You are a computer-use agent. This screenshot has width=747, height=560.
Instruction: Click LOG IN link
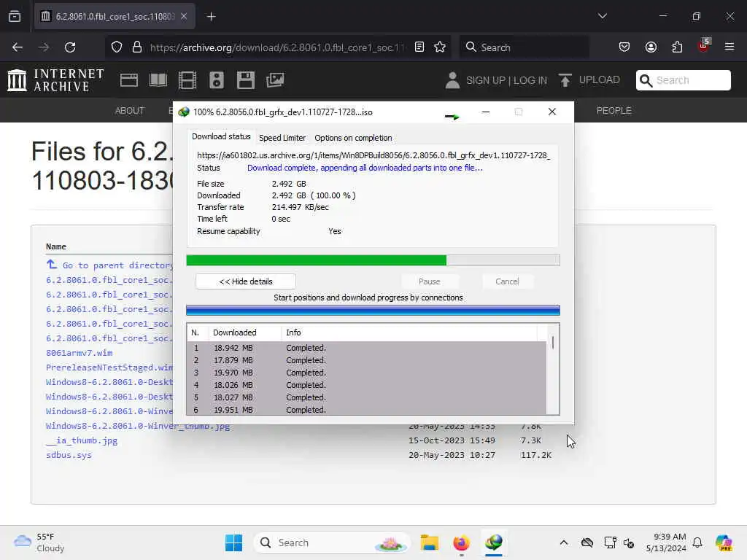(x=530, y=80)
